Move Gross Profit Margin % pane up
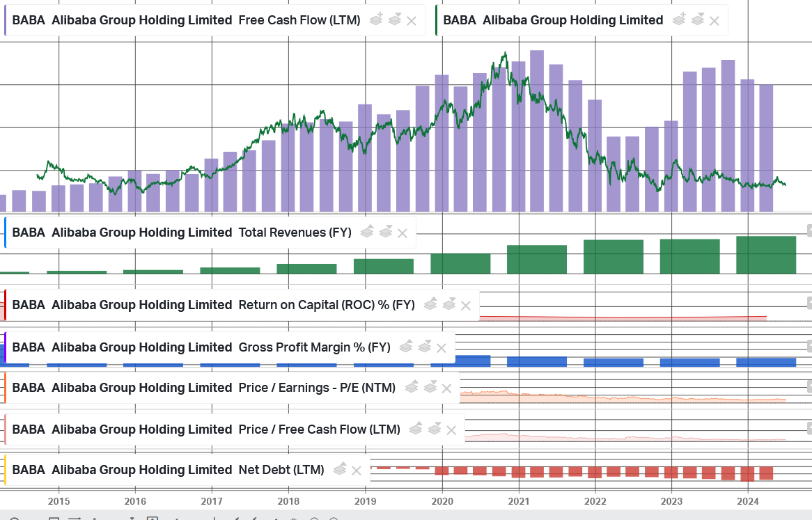The height and width of the screenshot is (520, 812). click(x=405, y=347)
